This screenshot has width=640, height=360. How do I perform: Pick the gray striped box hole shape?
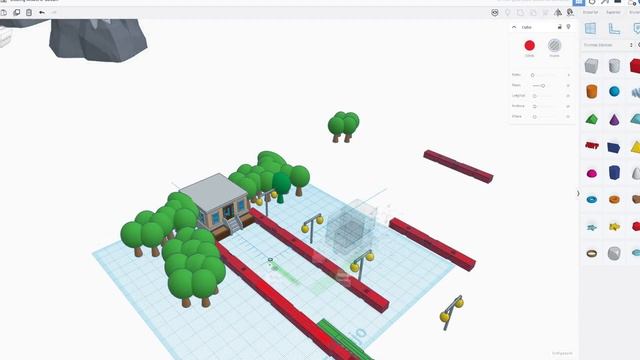[591, 65]
